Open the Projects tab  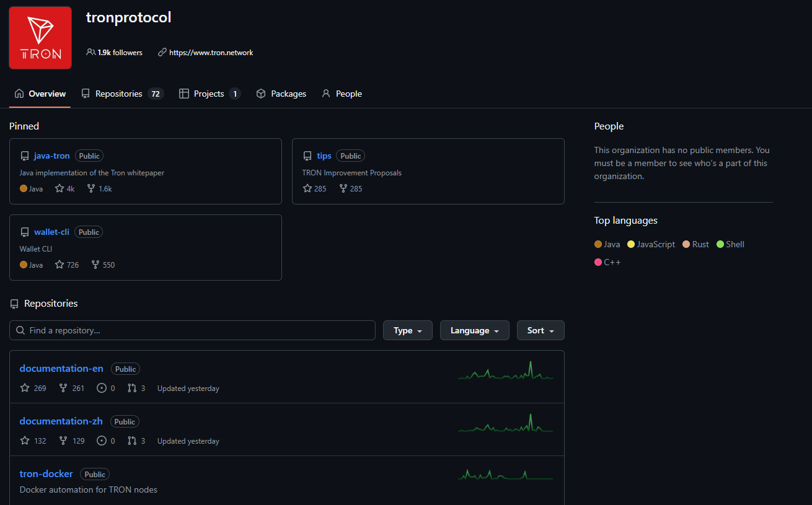click(209, 94)
